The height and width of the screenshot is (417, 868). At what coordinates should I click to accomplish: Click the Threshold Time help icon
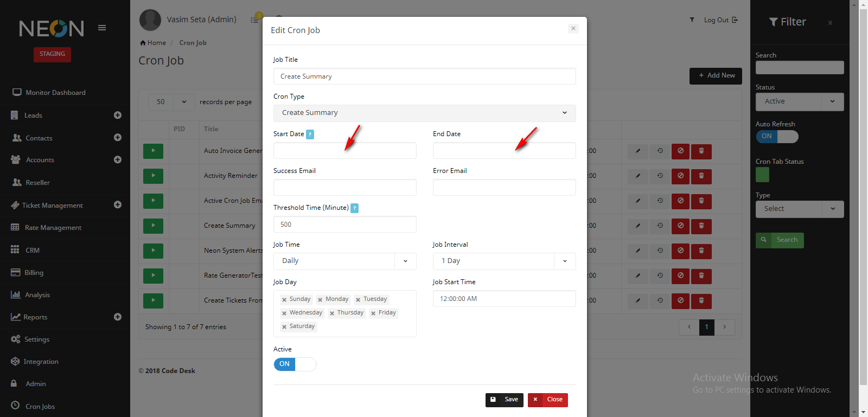pos(354,208)
